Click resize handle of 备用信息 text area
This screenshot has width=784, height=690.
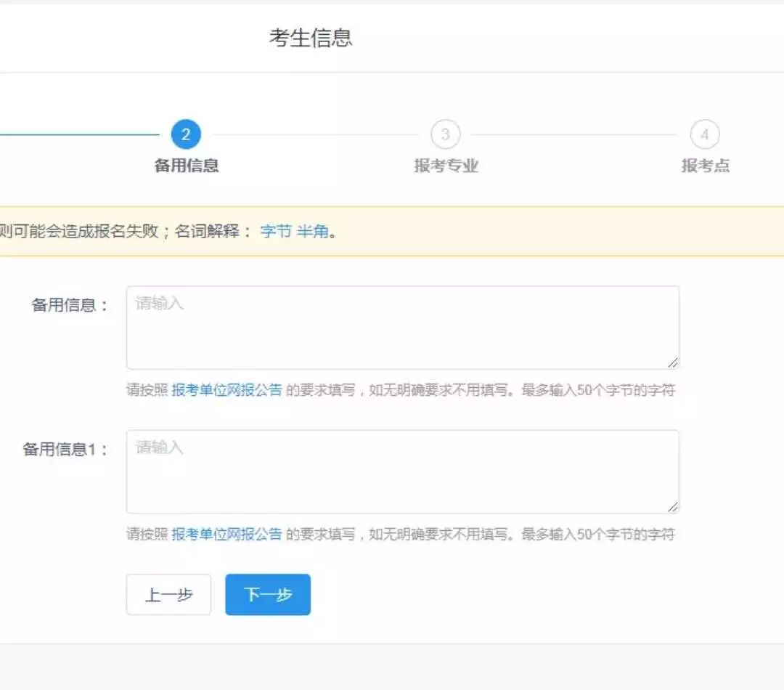pyautogui.click(x=673, y=362)
